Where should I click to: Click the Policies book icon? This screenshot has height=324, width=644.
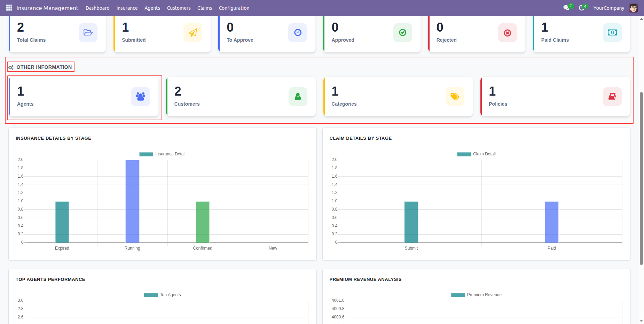pos(612,97)
